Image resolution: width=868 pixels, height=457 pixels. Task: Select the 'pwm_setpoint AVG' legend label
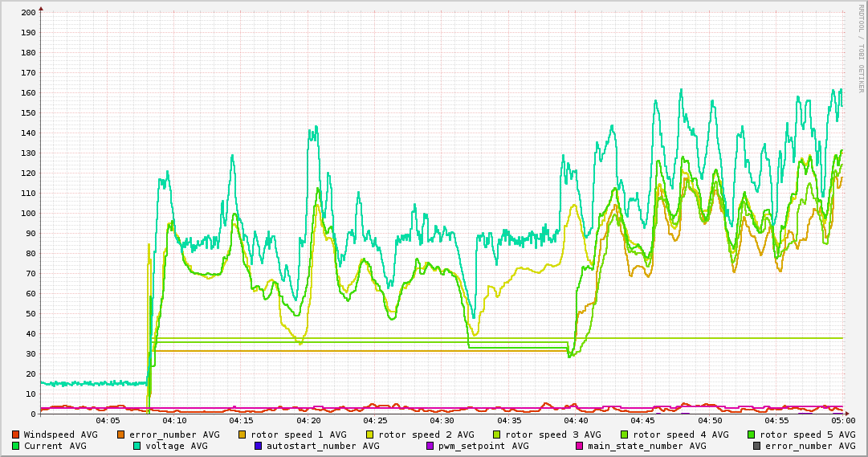point(483,446)
